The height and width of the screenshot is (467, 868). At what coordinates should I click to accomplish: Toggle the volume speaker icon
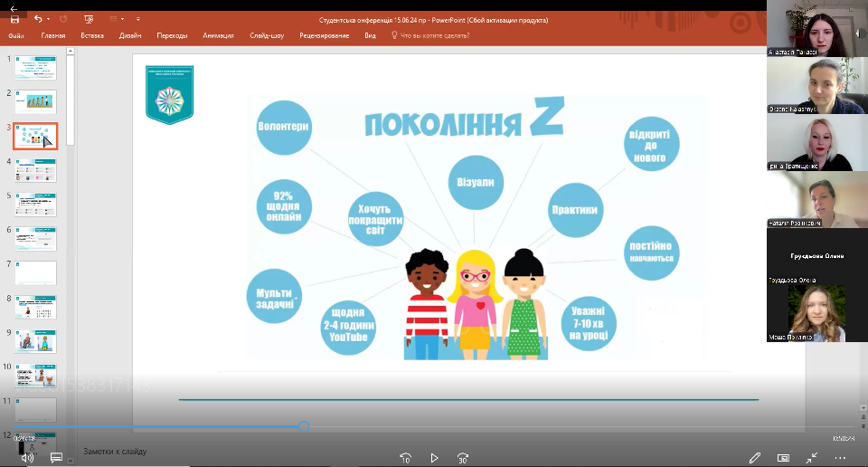point(27,458)
